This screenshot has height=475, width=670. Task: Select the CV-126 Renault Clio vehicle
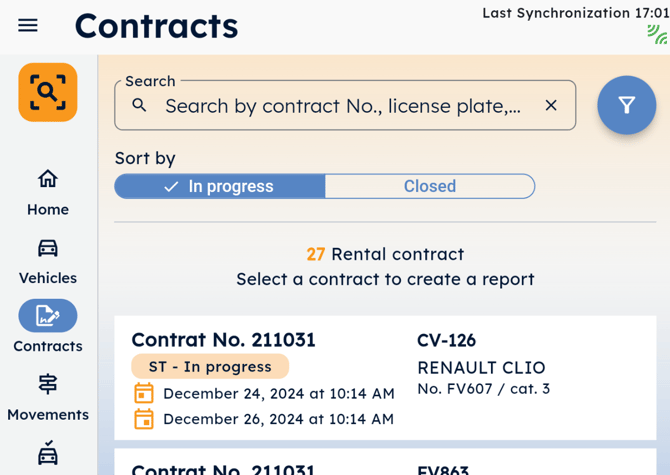[481, 366]
